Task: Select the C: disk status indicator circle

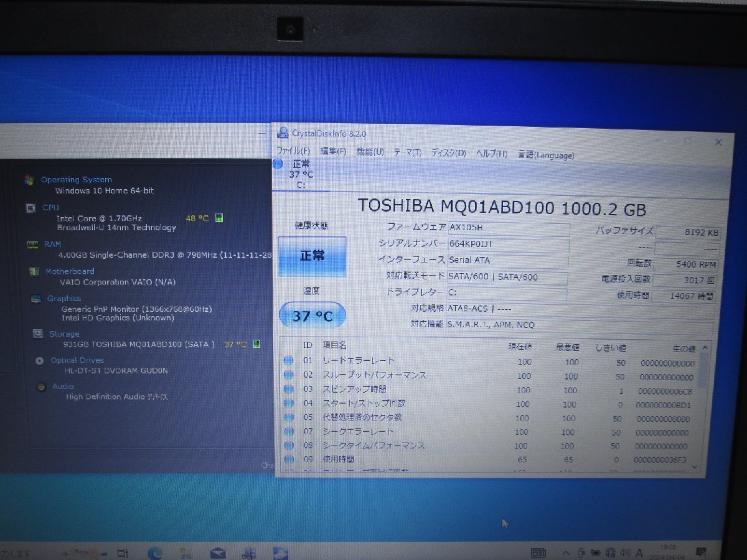Action: pyautogui.click(x=278, y=164)
